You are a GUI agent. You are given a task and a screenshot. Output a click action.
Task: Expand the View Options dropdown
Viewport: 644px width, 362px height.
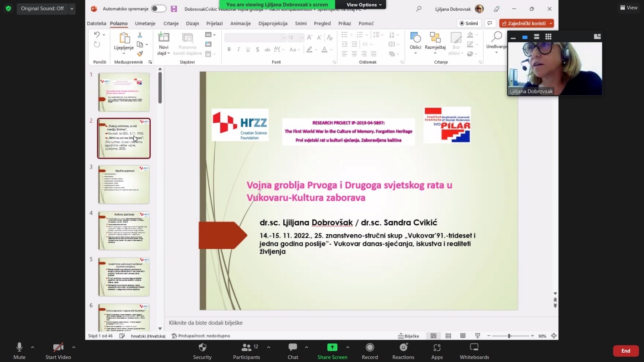pos(364,5)
